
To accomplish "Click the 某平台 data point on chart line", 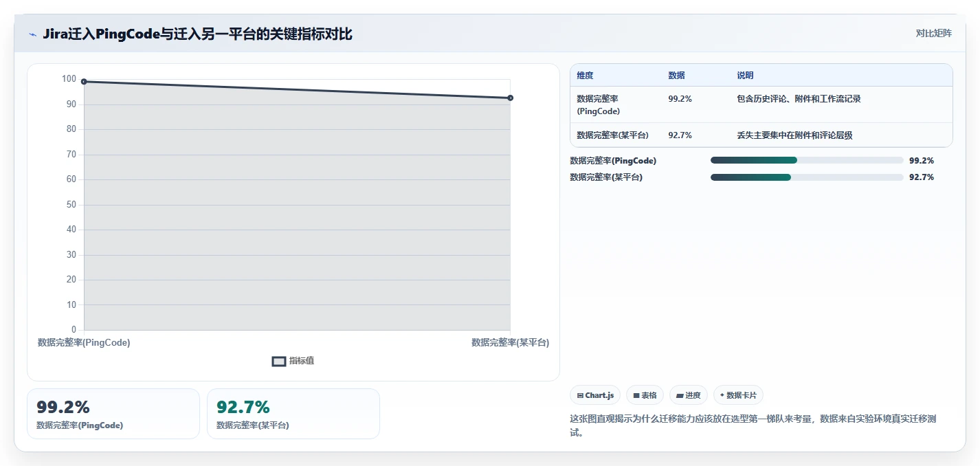I will (510, 98).
